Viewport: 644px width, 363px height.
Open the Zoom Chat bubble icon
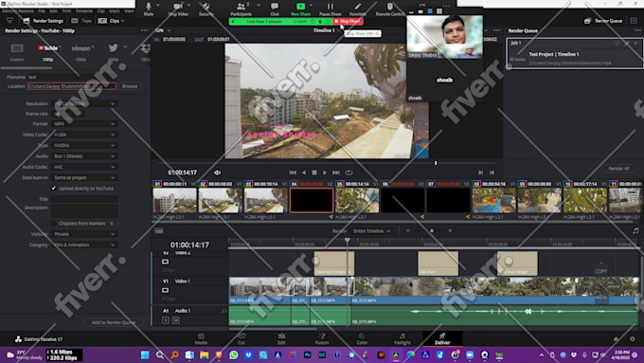click(x=275, y=7)
